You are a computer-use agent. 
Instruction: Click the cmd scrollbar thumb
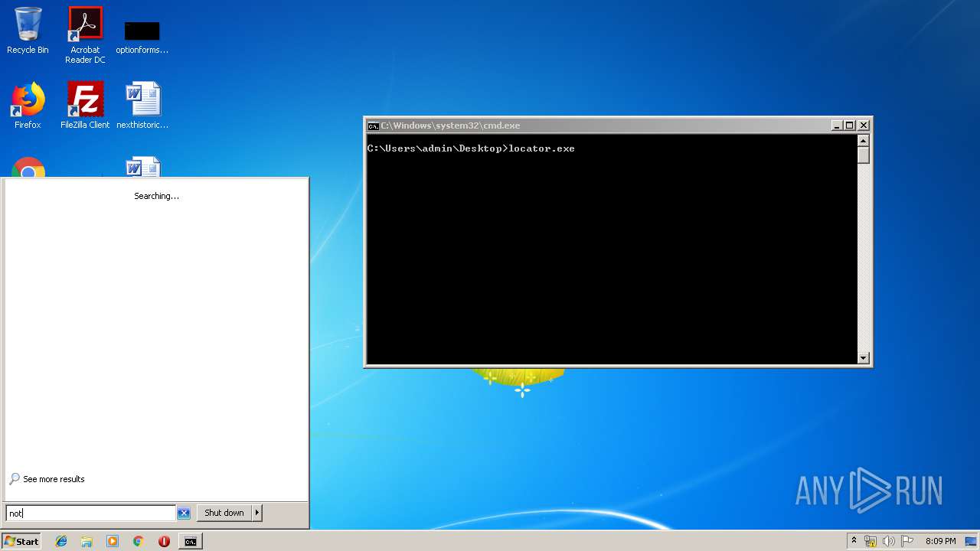pos(864,155)
